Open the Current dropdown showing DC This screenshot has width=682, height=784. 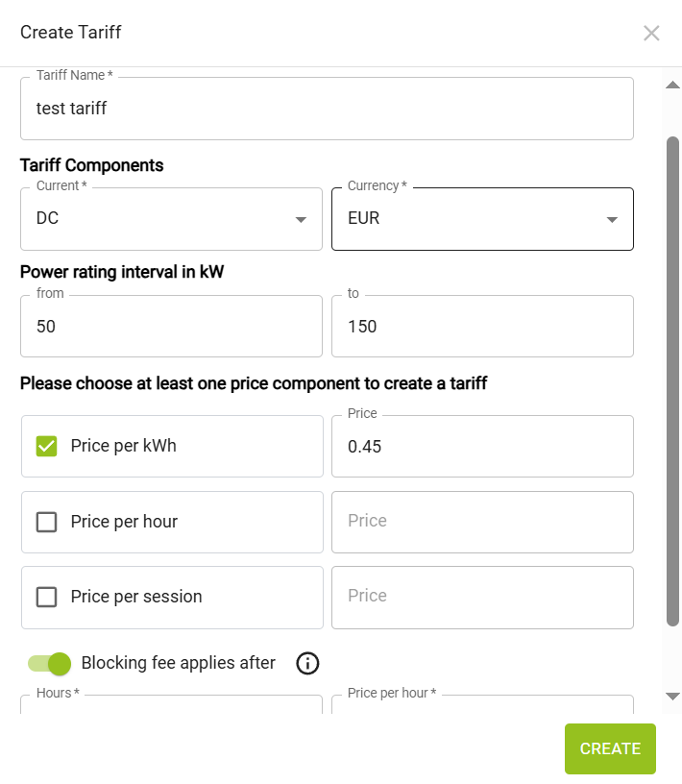click(x=172, y=219)
